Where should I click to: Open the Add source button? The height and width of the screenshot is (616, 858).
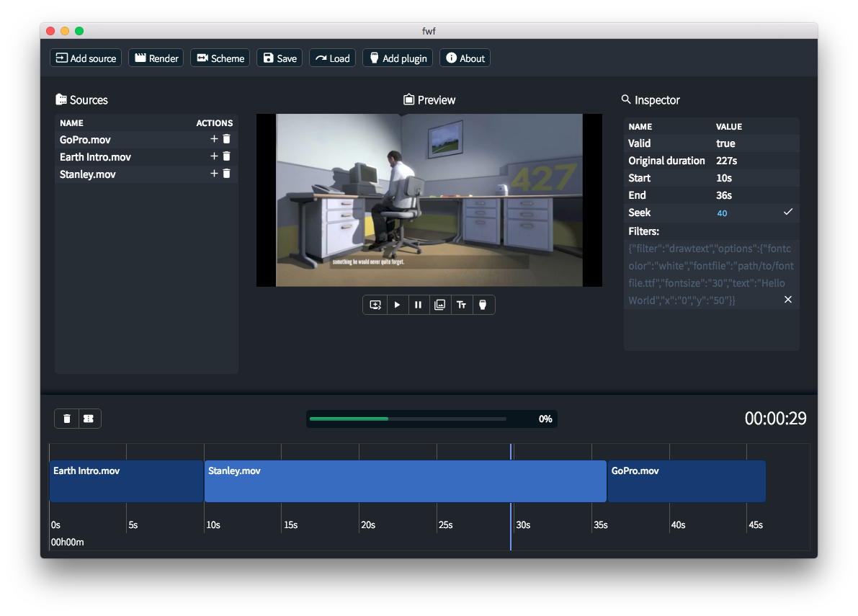(x=86, y=58)
